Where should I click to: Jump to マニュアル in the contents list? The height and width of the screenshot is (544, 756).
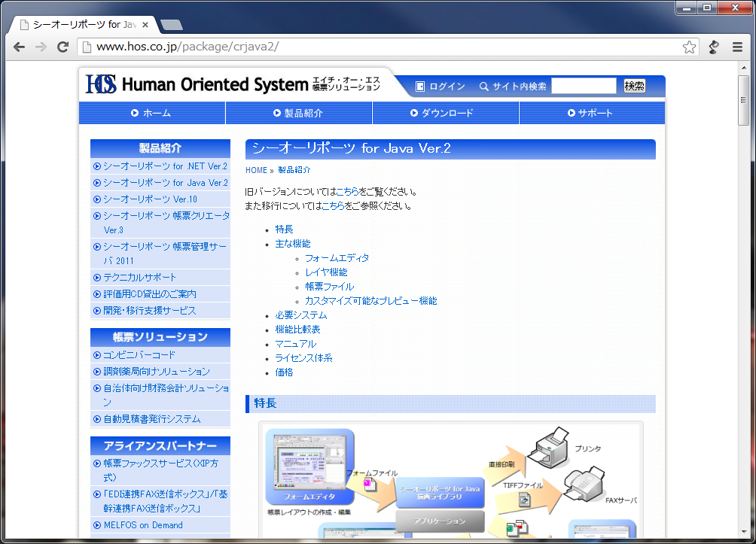click(296, 344)
